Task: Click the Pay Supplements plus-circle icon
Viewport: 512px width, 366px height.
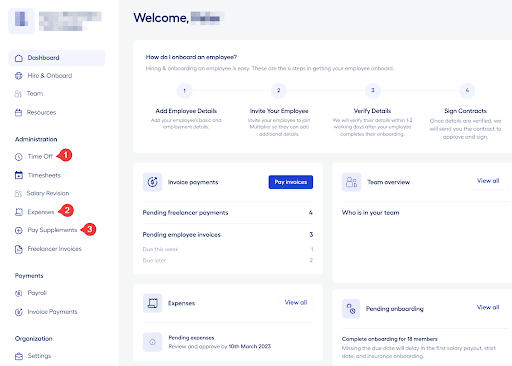Action: 19,230
